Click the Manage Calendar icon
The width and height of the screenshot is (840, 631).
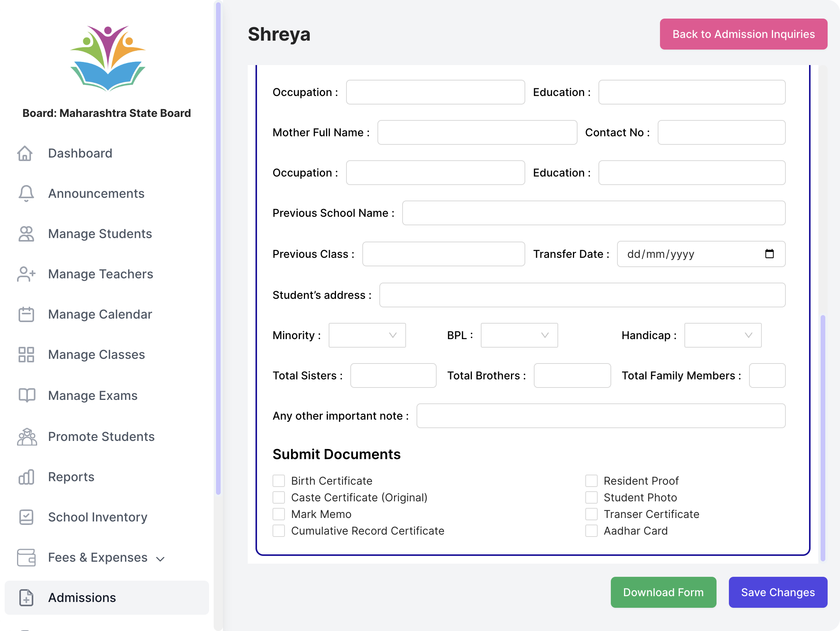(x=26, y=314)
